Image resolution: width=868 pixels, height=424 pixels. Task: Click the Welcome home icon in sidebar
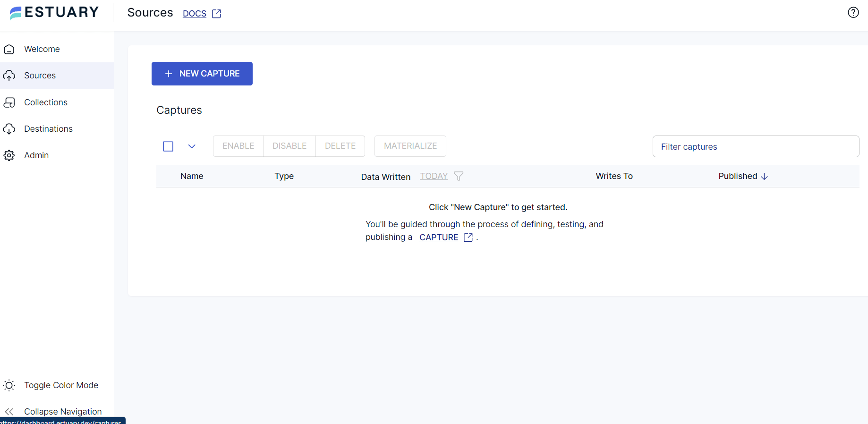pyautogui.click(x=9, y=49)
